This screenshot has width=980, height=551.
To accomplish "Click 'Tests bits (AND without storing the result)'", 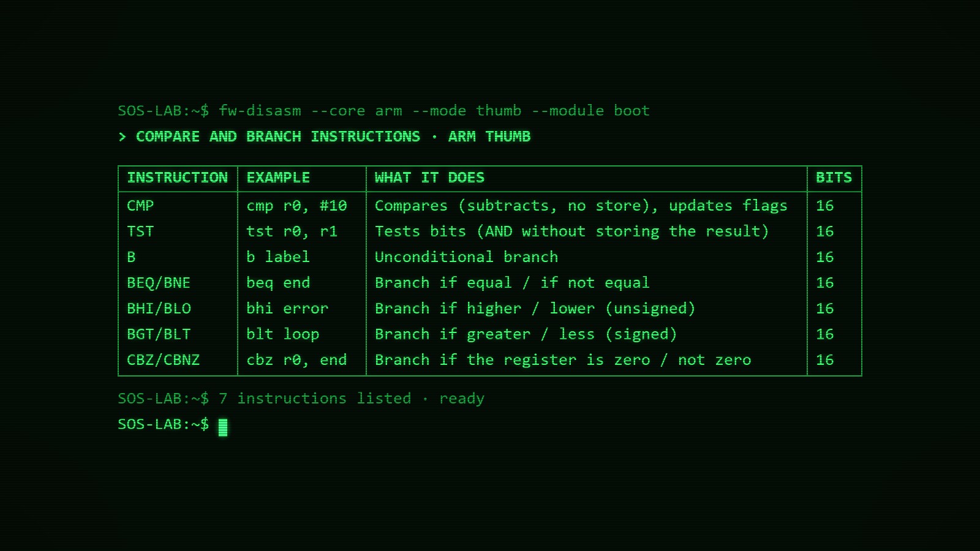I will click(572, 231).
